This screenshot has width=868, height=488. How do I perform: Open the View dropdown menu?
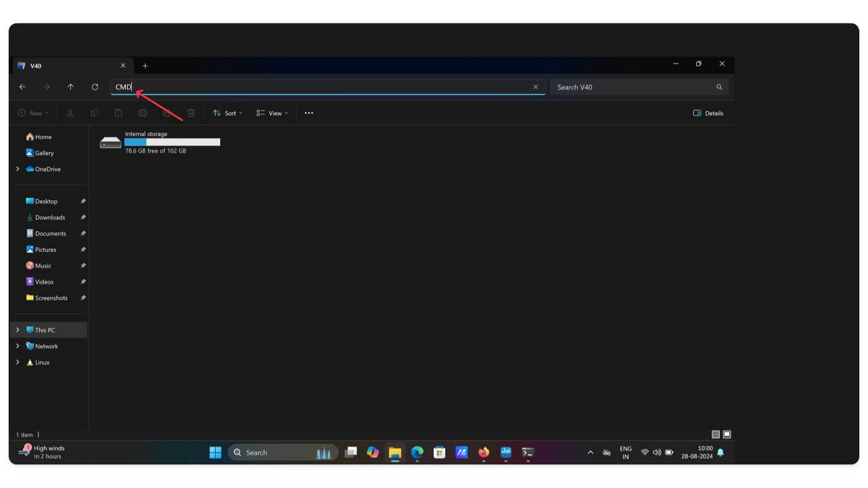coord(272,113)
